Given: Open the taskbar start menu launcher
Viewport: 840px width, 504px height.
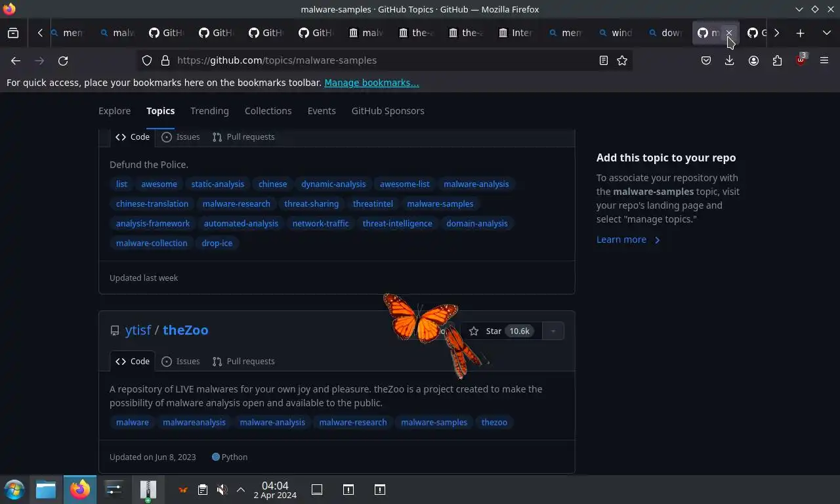Looking at the screenshot, I should [x=14, y=490].
